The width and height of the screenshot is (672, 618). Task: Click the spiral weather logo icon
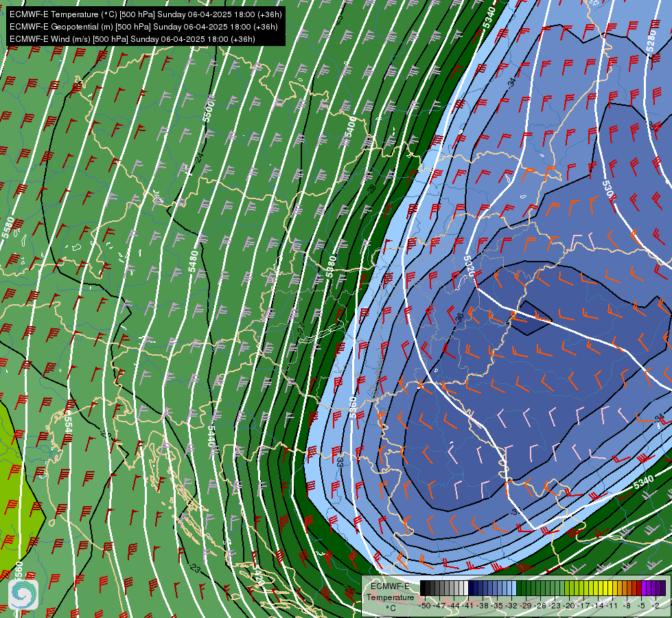(23, 595)
